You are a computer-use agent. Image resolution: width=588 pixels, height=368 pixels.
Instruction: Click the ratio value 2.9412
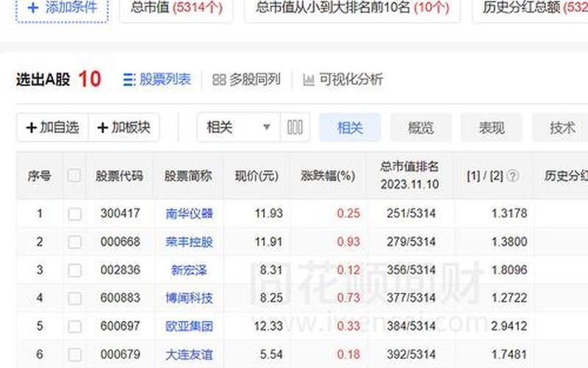[509, 326]
